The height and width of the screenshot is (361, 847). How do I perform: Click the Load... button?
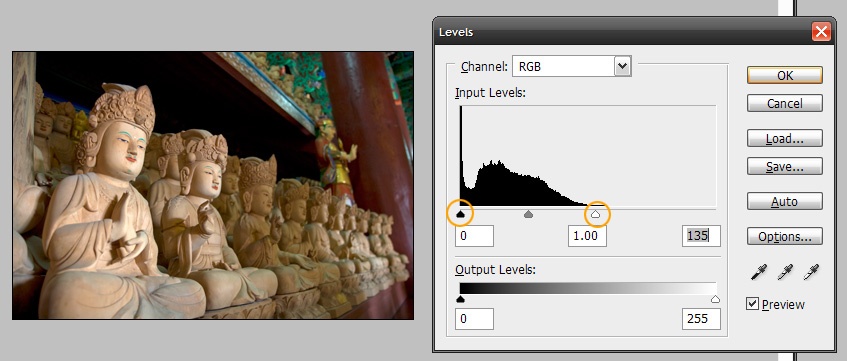(785, 139)
